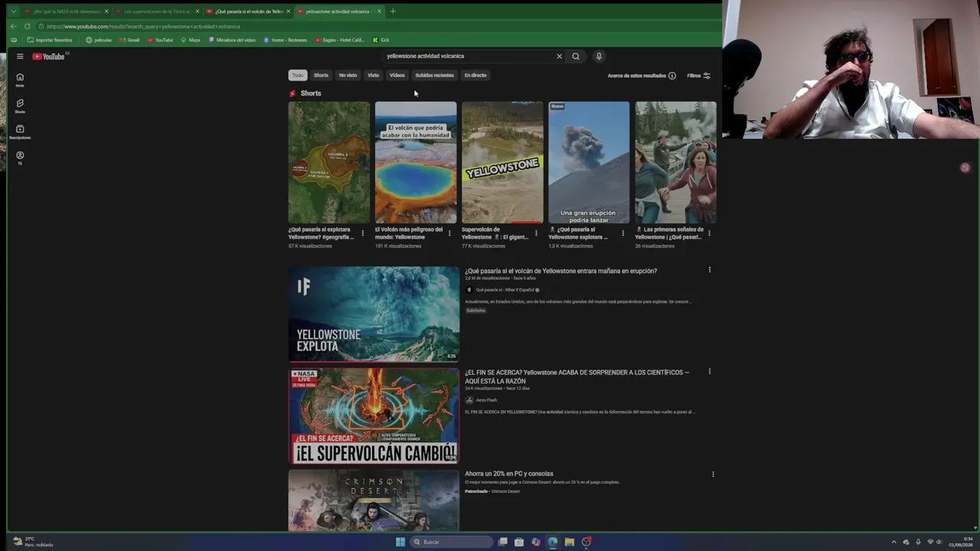Viewport: 980px width, 551px height.
Task: Open 'Una gran erupción podría lanzar' Short
Action: pyautogui.click(x=589, y=162)
